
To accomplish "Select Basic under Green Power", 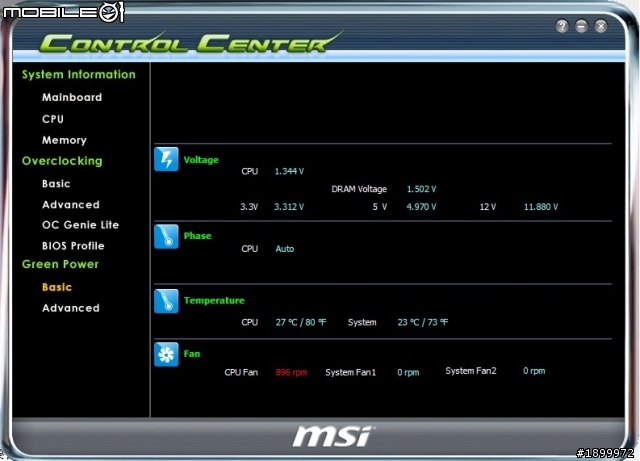I will (57, 287).
